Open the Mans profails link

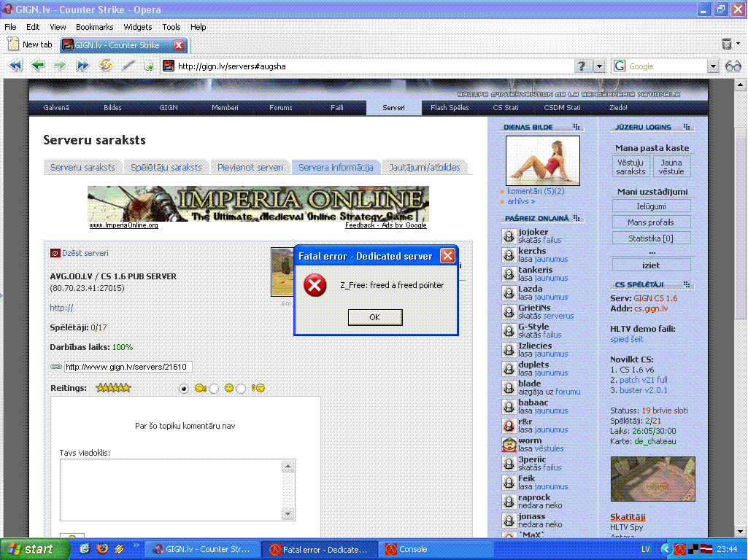(x=650, y=222)
